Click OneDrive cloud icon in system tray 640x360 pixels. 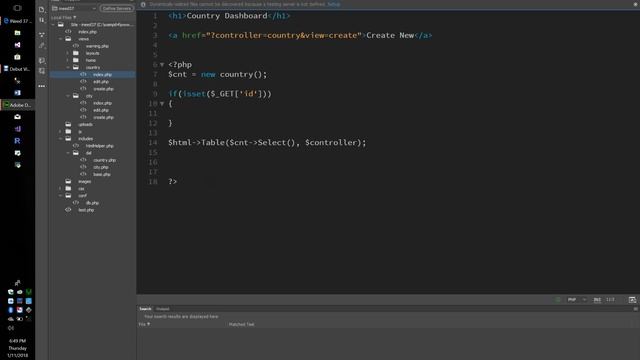(x=11, y=319)
